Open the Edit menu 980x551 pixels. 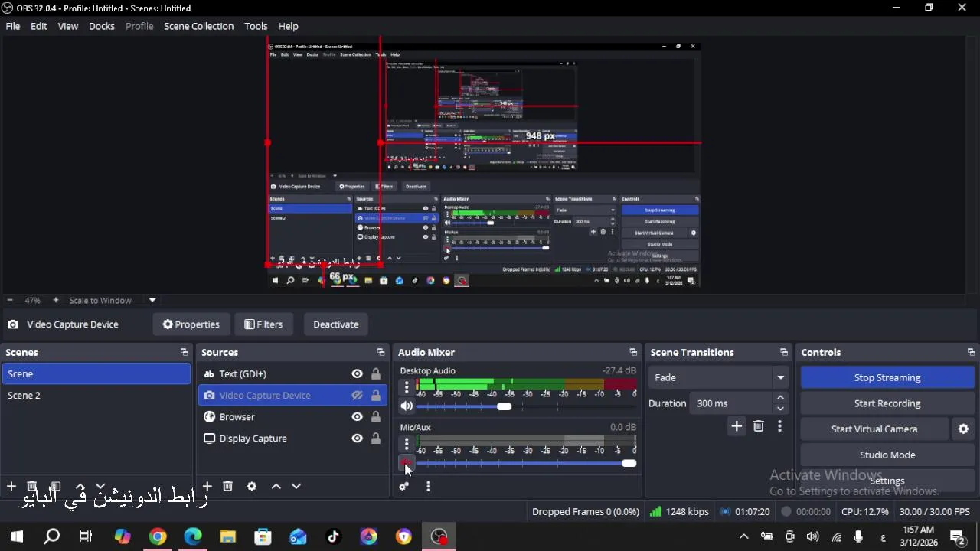[x=39, y=26]
